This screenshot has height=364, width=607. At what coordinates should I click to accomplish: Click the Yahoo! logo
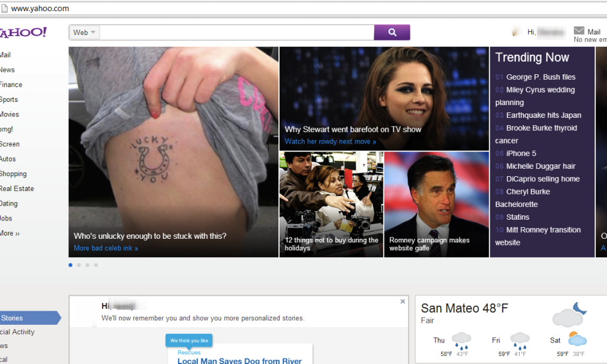pyautogui.click(x=23, y=33)
